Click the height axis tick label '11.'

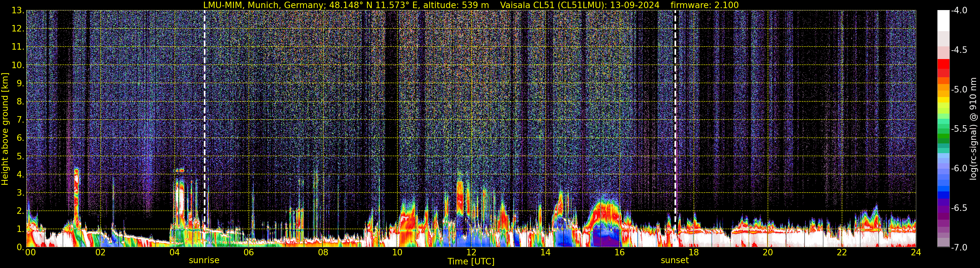coord(18,47)
